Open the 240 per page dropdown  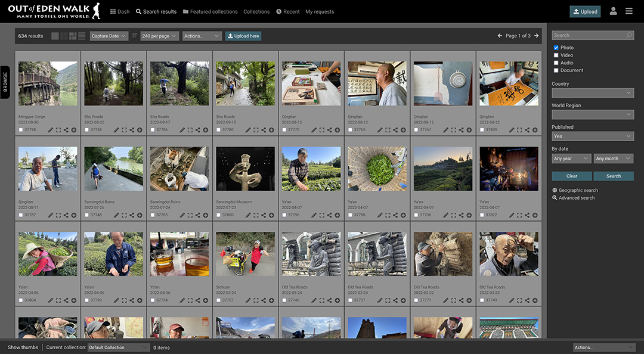click(x=159, y=36)
